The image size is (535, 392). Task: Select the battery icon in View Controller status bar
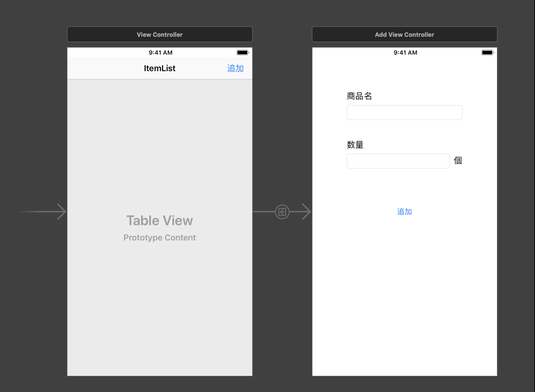click(243, 53)
